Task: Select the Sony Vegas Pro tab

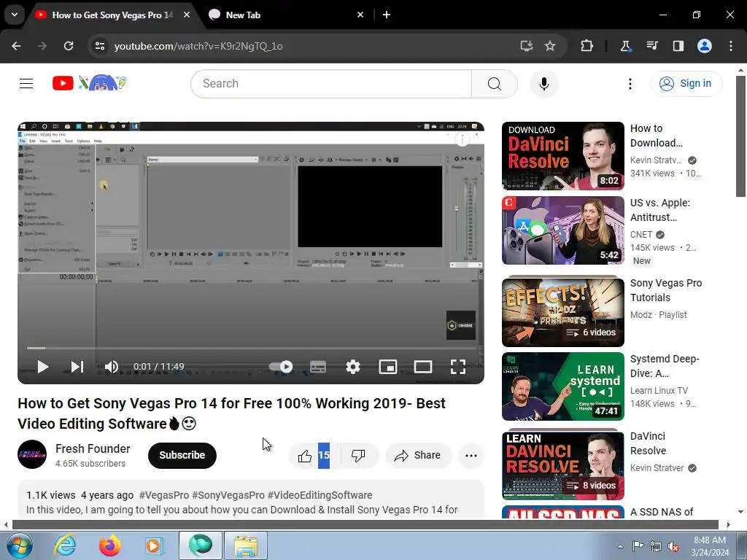Action: coord(112,15)
